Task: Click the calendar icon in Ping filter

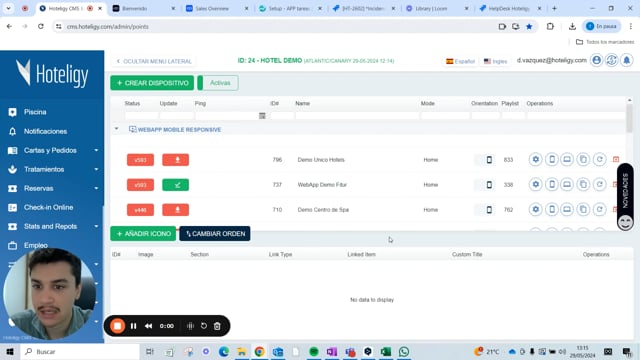Action: pos(262,116)
